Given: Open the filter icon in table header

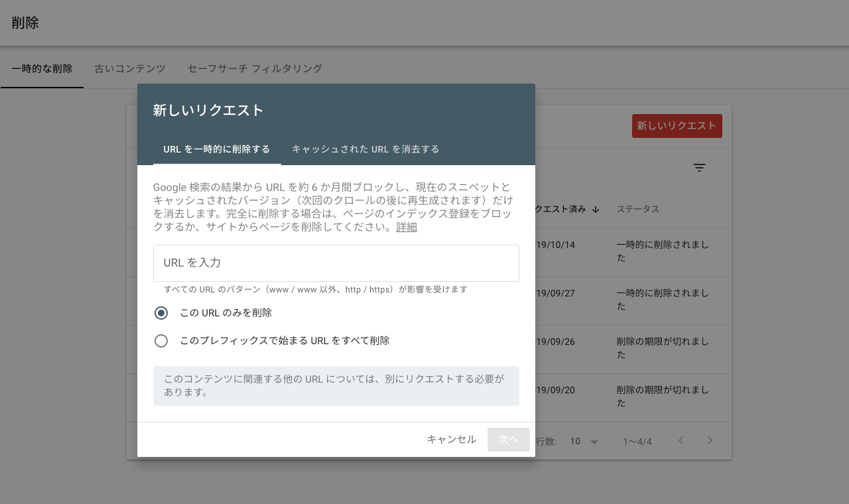Looking at the screenshot, I should [699, 168].
